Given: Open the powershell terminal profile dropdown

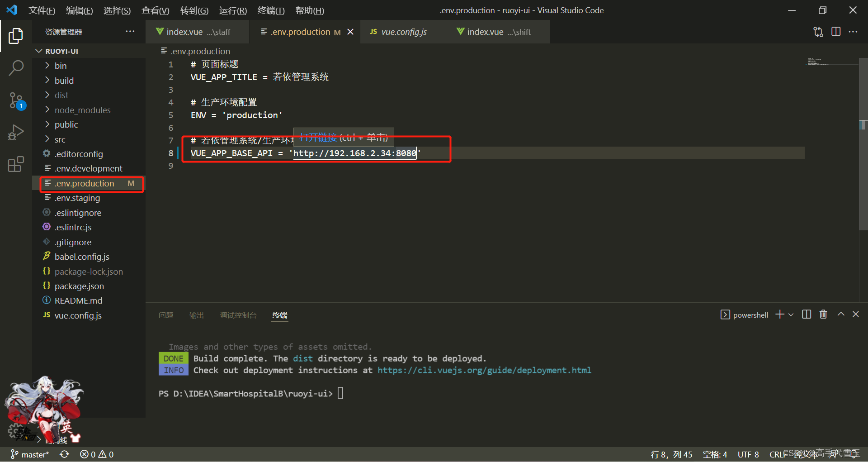Looking at the screenshot, I should (x=790, y=314).
